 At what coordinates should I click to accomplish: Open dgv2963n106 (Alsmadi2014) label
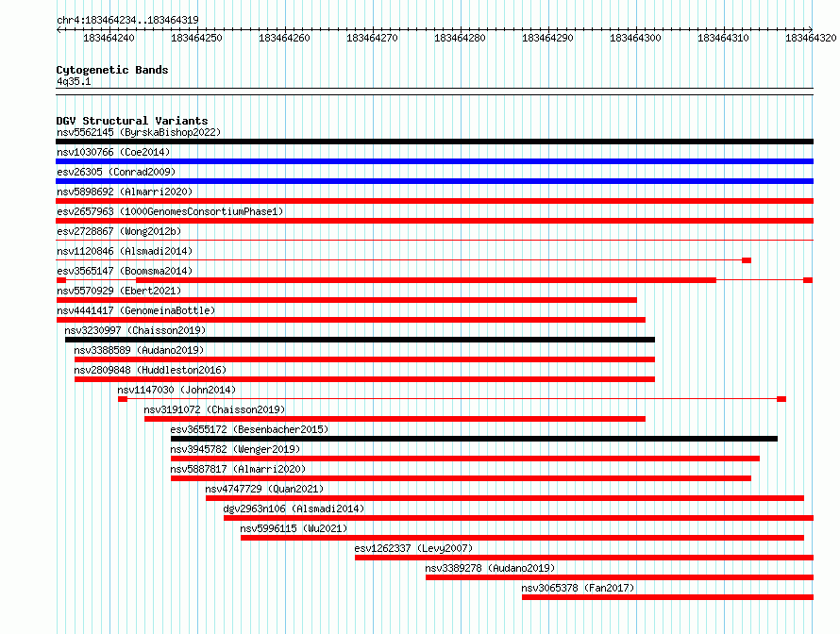coord(294,509)
